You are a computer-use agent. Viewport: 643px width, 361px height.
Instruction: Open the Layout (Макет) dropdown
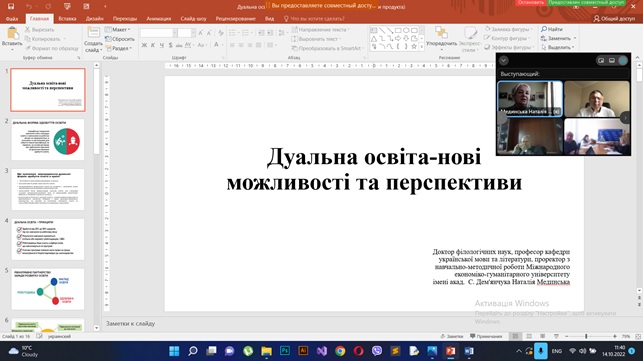point(118,30)
